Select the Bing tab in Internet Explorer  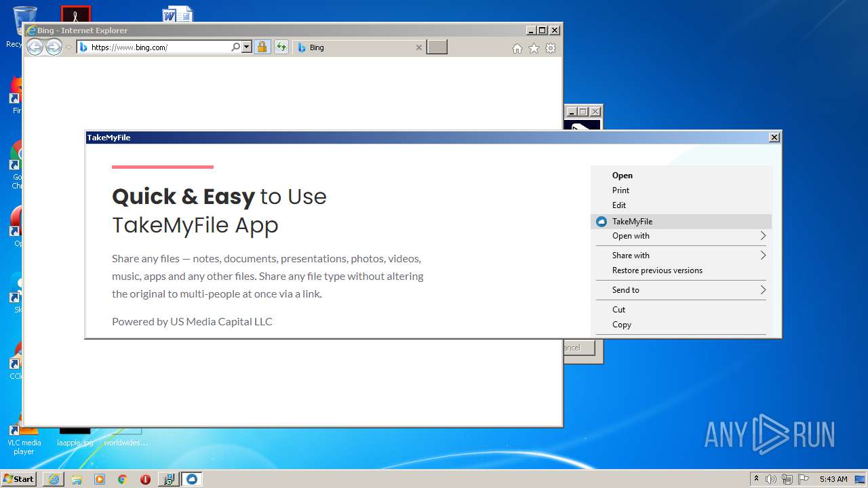[359, 47]
